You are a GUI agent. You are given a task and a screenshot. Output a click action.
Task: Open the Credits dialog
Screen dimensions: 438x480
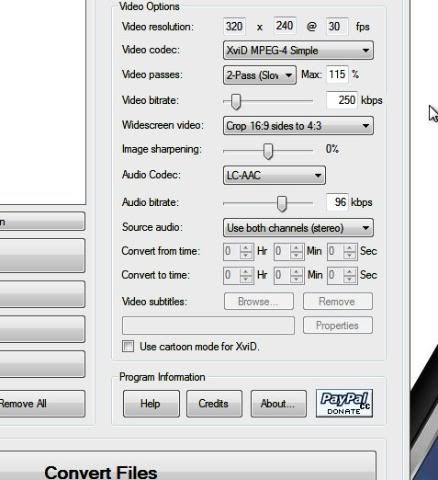(x=214, y=404)
